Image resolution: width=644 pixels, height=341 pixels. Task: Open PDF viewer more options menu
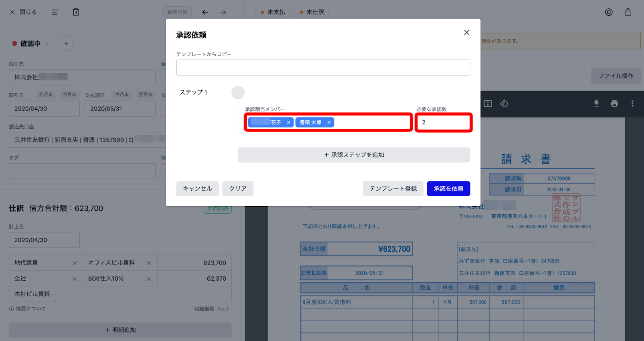pyautogui.click(x=632, y=104)
